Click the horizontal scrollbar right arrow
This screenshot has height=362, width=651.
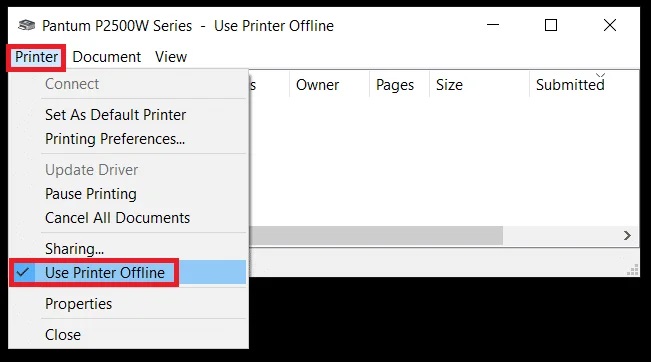pos(627,236)
